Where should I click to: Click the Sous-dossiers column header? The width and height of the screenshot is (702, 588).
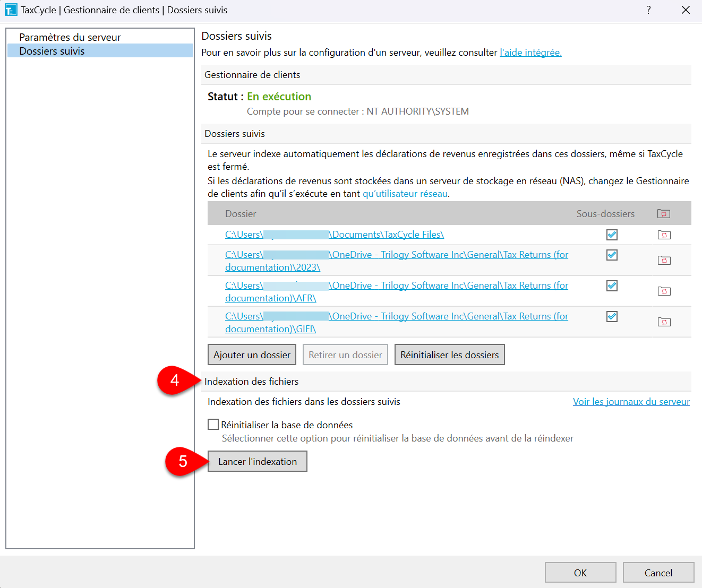coord(605,214)
